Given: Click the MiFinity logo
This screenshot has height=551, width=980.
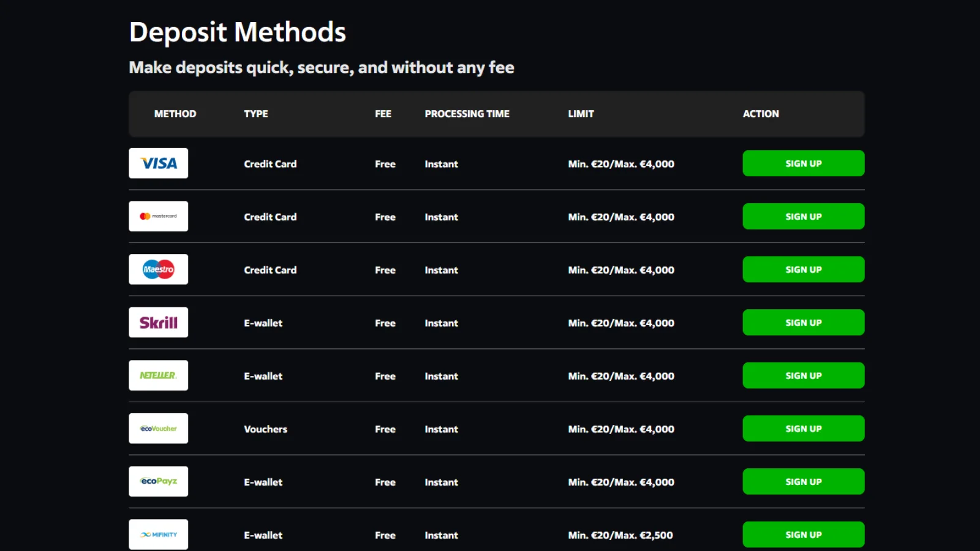Looking at the screenshot, I should click(158, 534).
